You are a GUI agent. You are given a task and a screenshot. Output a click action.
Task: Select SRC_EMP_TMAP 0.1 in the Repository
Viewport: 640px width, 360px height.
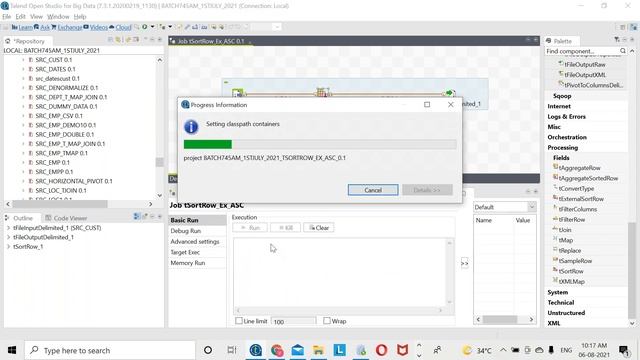(61, 153)
